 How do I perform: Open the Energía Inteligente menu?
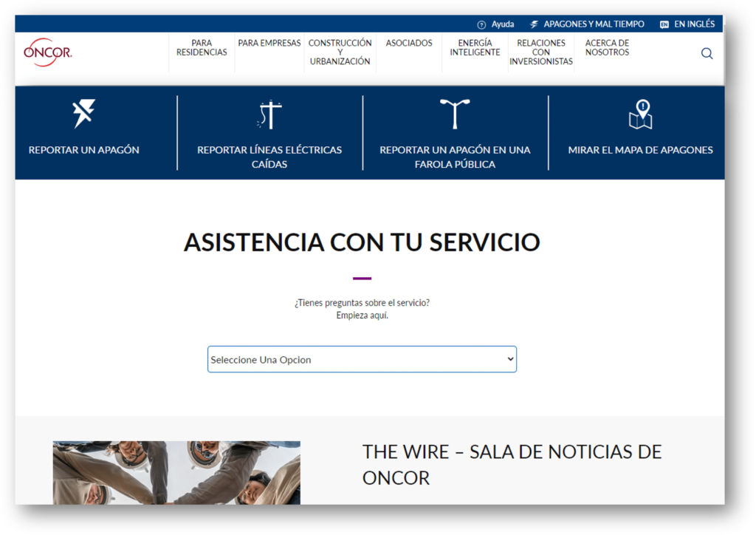coord(475,48)
